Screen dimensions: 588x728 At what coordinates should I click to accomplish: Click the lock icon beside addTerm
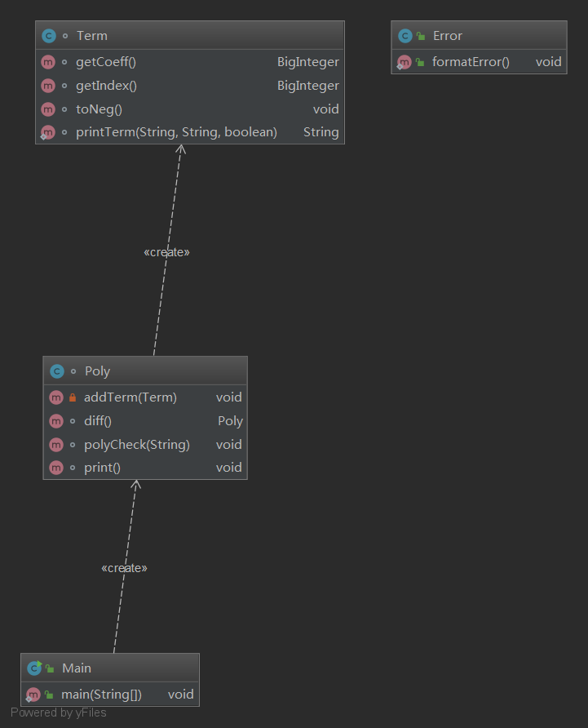point(73,397)
